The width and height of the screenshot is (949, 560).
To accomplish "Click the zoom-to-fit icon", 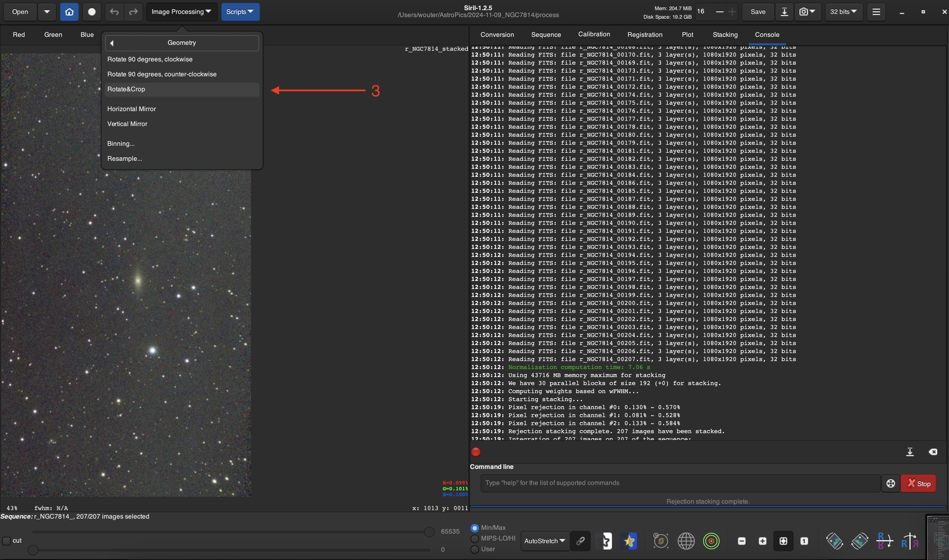I will (x=783, y=541).
